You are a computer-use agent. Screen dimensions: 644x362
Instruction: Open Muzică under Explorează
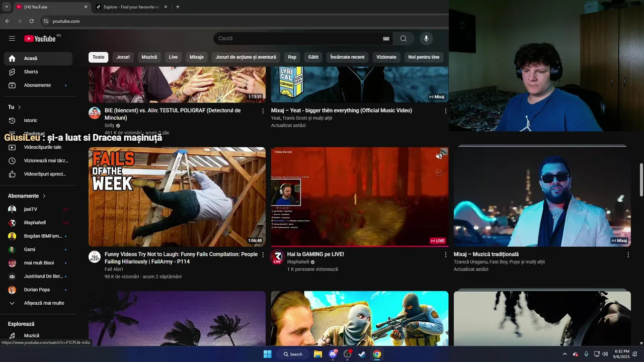click(38, 336)
